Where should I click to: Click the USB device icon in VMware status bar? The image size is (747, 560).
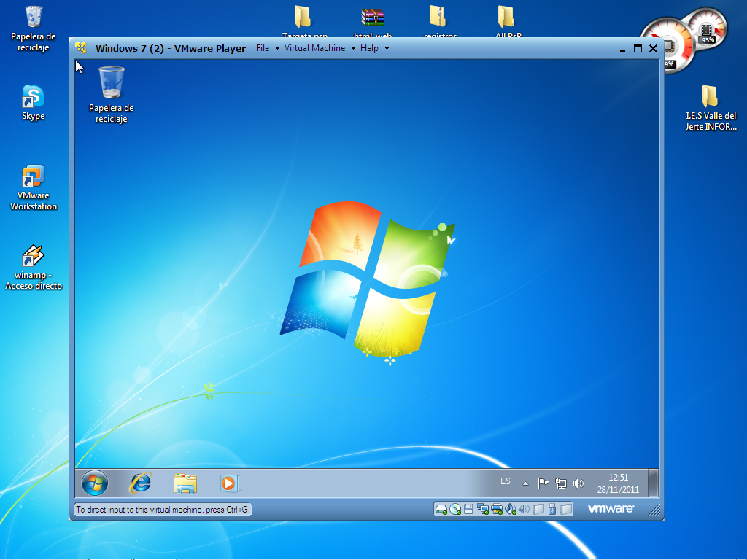pos(552,509)
